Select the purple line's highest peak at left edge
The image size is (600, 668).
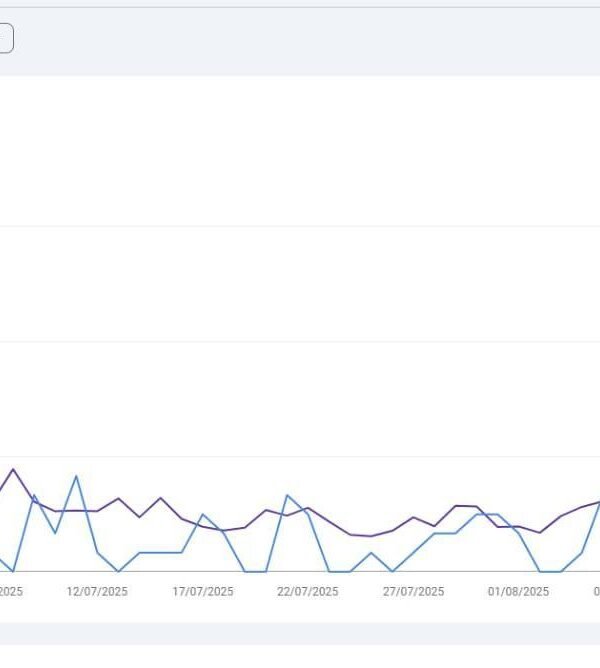(13, 469)
